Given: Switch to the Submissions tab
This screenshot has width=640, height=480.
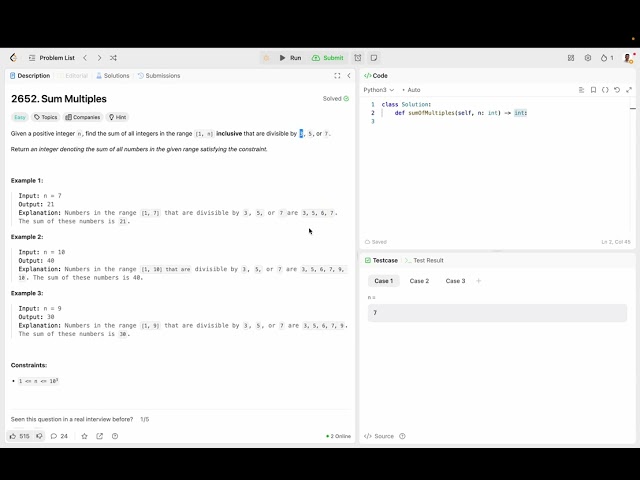Looking at the screenshot, I should (x=159, y=76).
